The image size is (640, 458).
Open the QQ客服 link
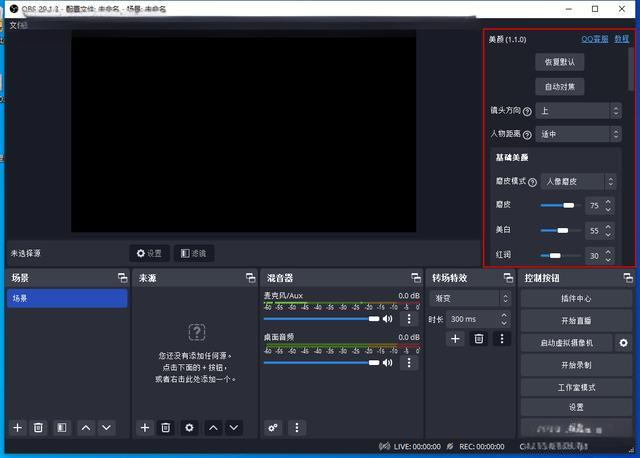[x=594, y=40]
